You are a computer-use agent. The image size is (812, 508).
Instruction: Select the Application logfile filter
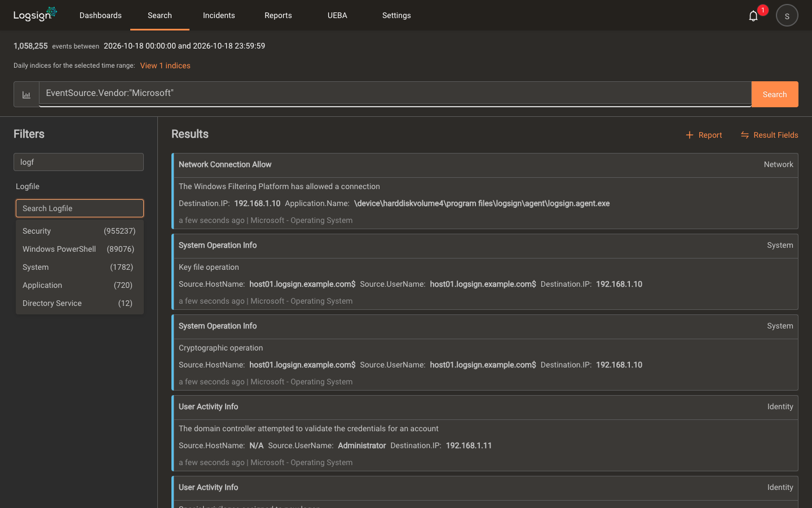click(80, 285)
